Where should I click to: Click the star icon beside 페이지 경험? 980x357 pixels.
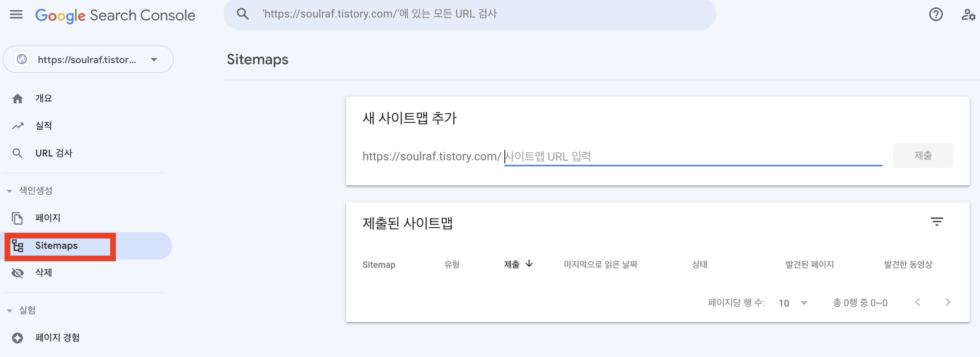17,338
